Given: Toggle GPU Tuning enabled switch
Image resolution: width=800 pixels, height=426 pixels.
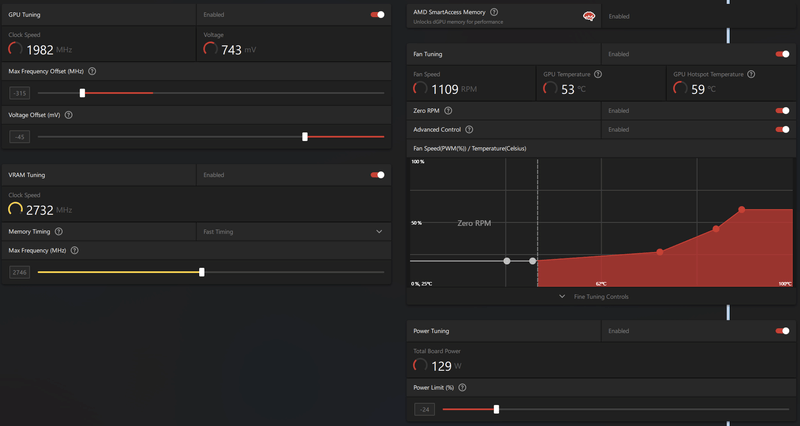Looking at the screenshot, I should [x=378, y=15].
